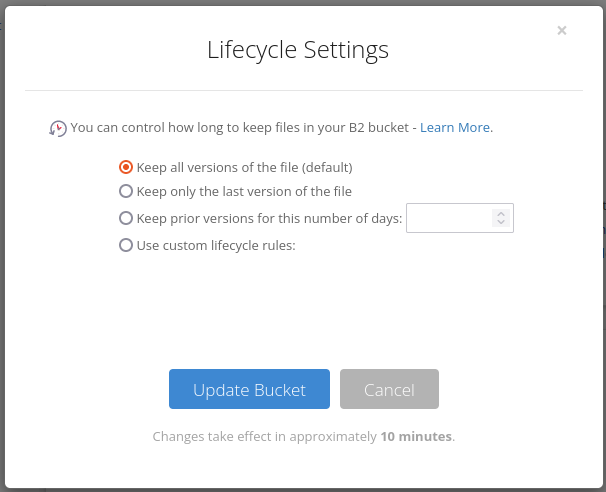Click the Update Bucket button

pos(249,389)
